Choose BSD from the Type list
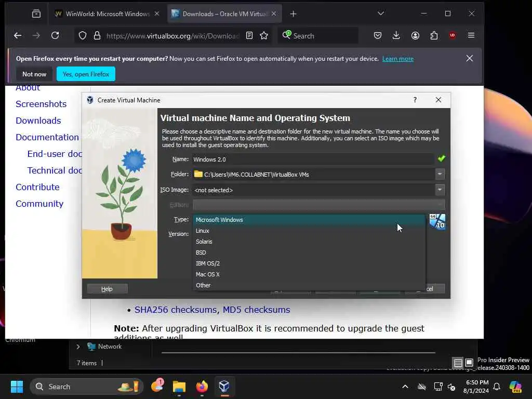This screenshot has width=532, height=399. [309, 252]
